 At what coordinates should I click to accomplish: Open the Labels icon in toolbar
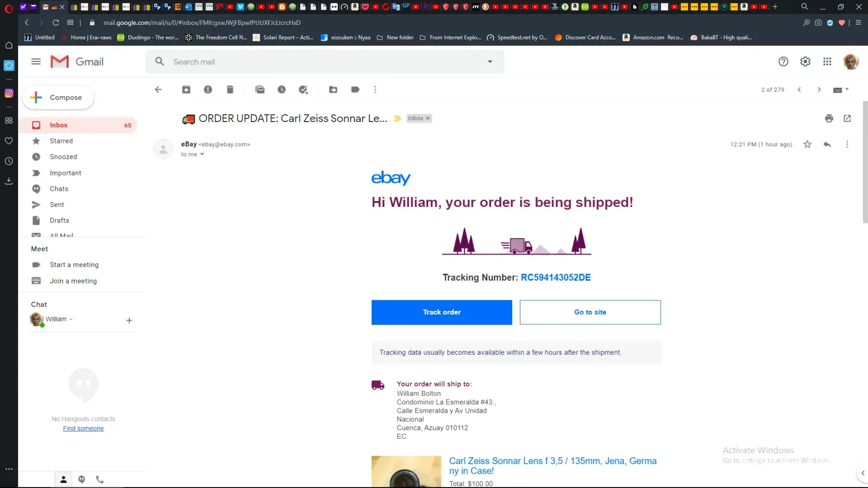(355, 89)
